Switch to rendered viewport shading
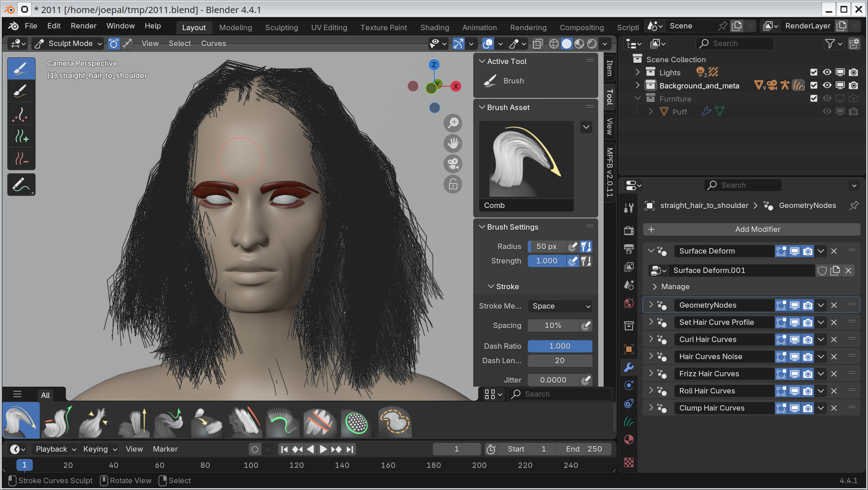This screenshot has height=490, width=868. 592,43
